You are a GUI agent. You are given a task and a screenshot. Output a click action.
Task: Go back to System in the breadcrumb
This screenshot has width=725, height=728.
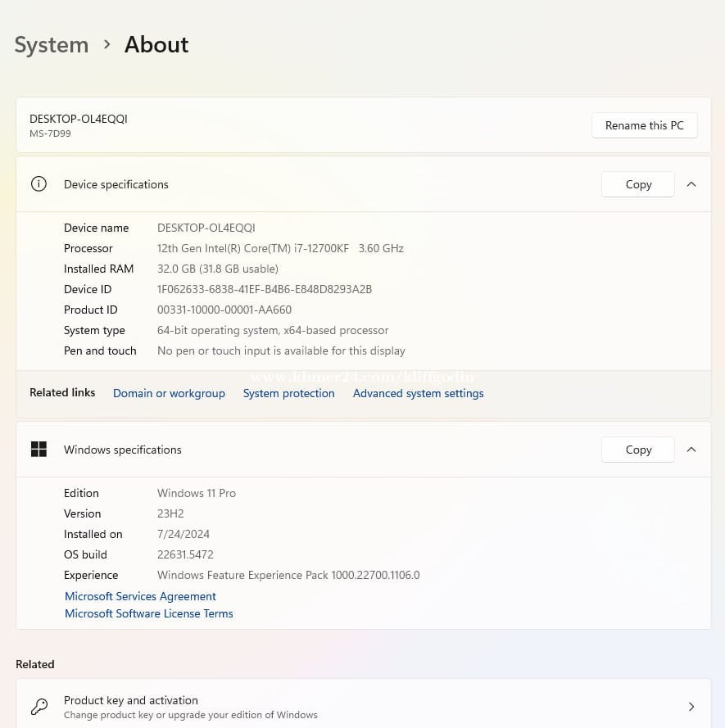(x=51, y=44)
